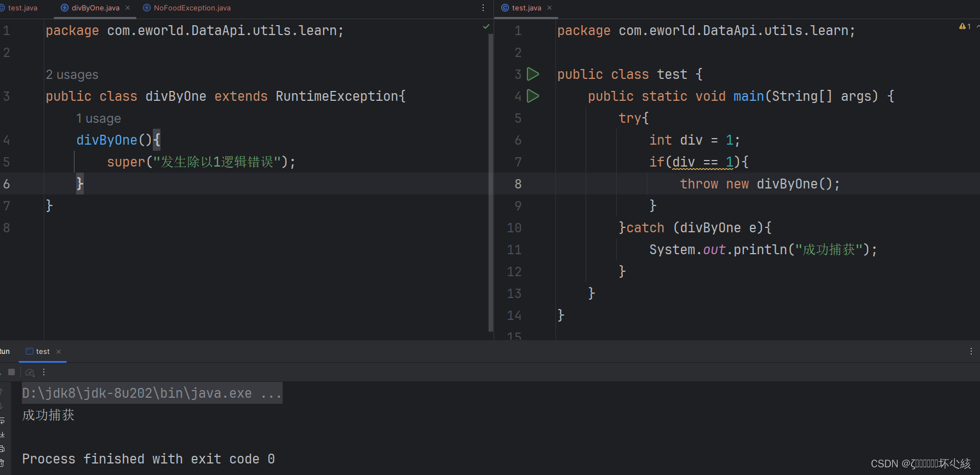The width and height of the screenshot is (980, 475).
Task: Click the '2 usages' hint above class
Action: 72,75
